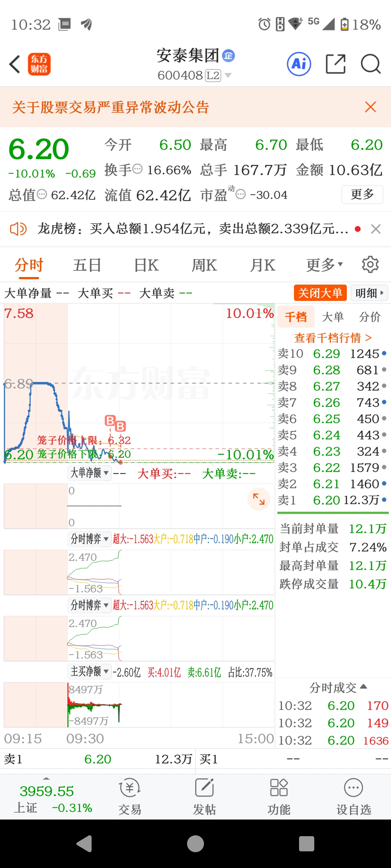Viewport: 391px width, 868px height.
Task: Tap info icon beside 市盈
Action: (241, 194)
